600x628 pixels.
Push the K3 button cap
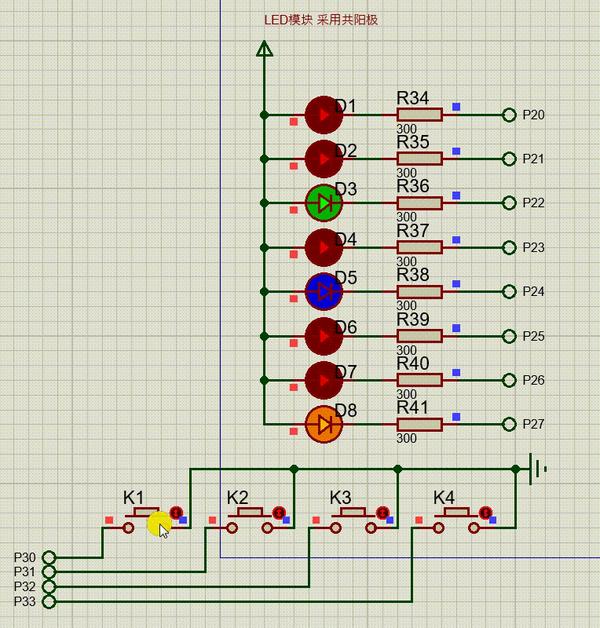(x=353, y=512)
